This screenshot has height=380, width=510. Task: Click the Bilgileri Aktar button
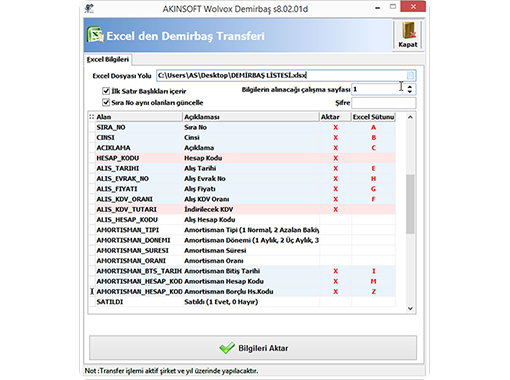253,348
